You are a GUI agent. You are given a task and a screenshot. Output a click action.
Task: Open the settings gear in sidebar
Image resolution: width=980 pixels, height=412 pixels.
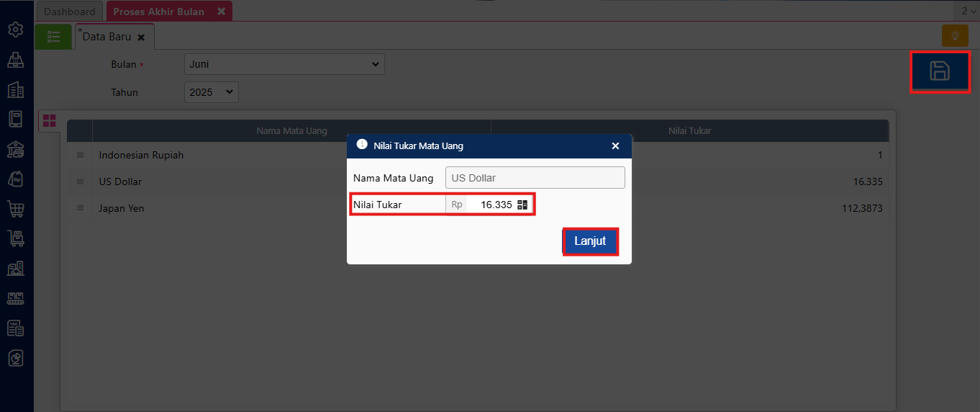point(15,30)
